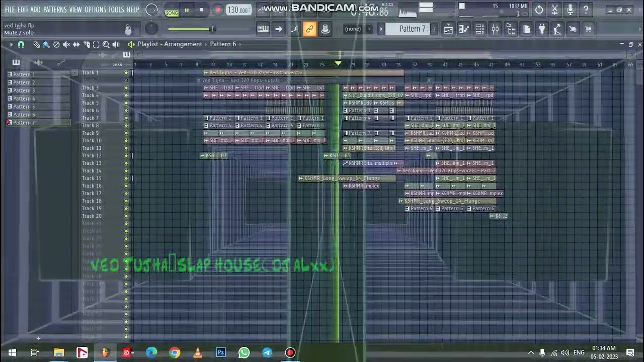Click the countdown before recording icon
644x362 pixels.
point(294,29)
